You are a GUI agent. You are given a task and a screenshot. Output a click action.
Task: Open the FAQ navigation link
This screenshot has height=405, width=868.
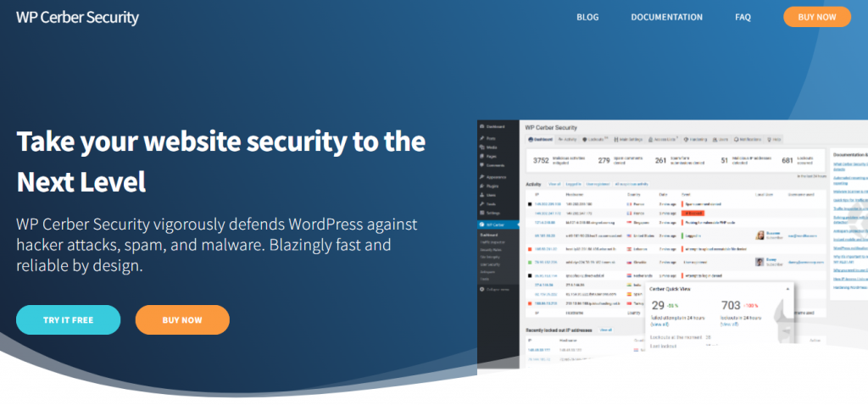pos(743,17)
